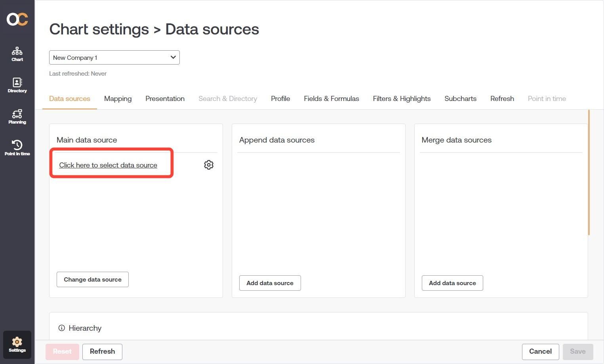Open the Presentation tab

pos(165,99)
